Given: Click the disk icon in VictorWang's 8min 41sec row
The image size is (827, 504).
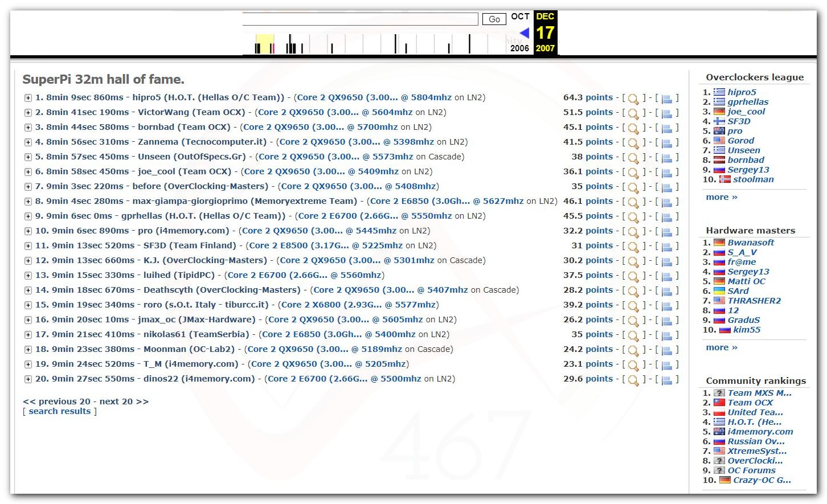Looking at the screenshot, I should (667, 113).
